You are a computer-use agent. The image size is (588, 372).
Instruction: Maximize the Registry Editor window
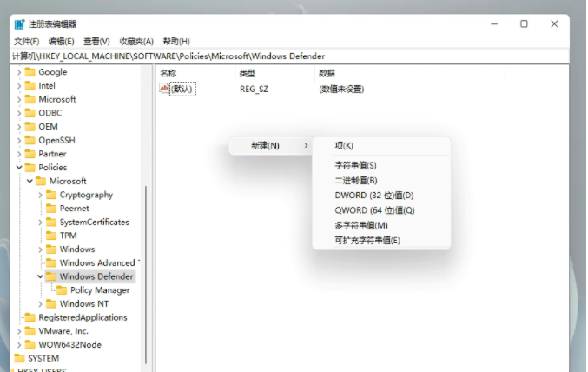pyautogui.click(x=524, y=24)
